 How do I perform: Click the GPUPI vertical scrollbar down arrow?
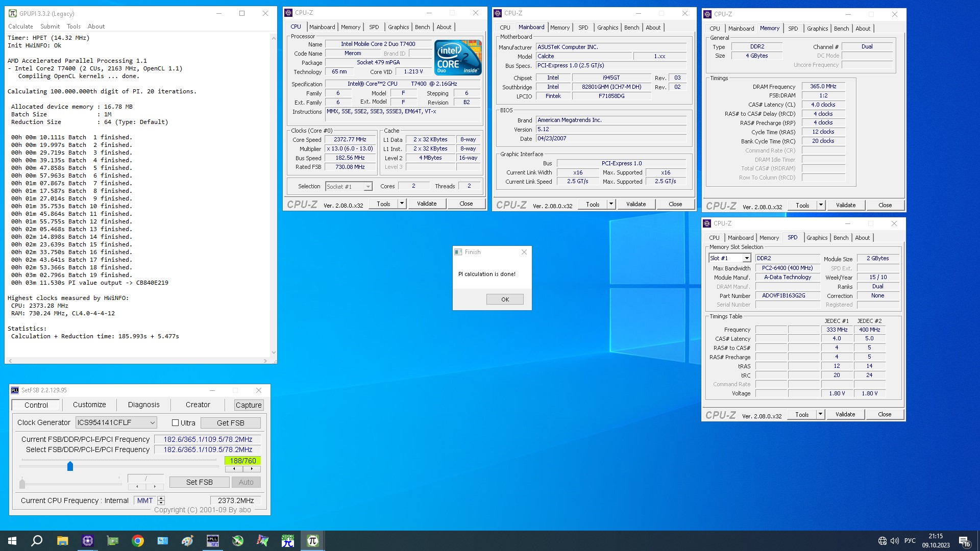click(x=274, y=352)
